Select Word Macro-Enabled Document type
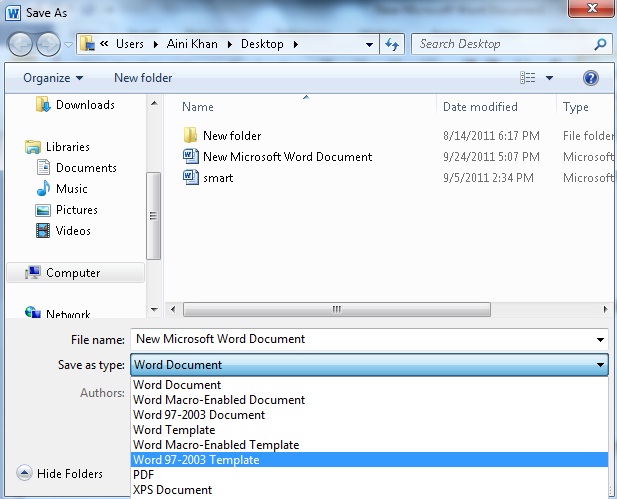 point(219,400)
